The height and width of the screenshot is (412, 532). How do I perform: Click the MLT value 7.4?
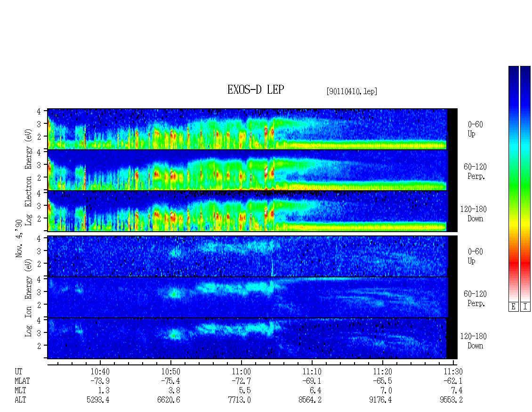click(457, 391)
